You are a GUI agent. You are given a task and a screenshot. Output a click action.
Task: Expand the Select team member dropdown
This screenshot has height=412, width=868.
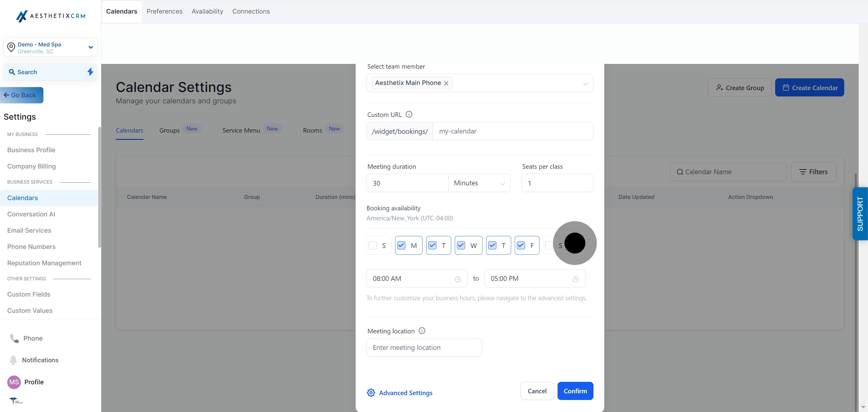[x=585, y=83]
